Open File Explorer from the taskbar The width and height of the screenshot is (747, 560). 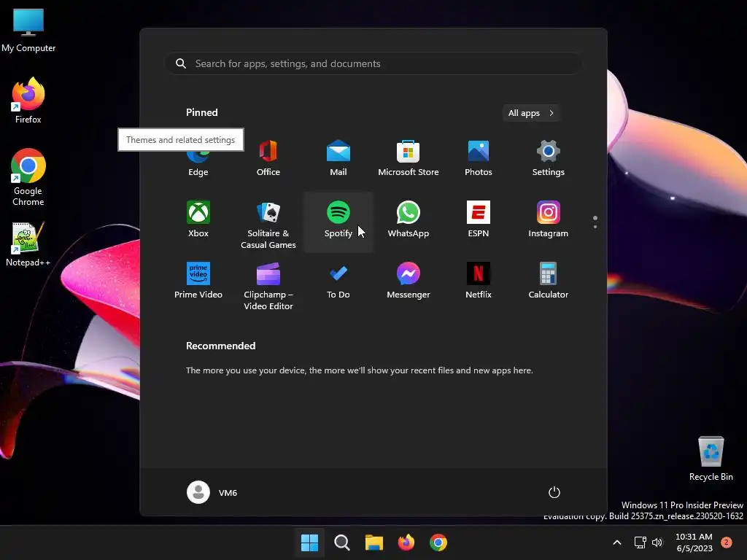click(374, 542)
